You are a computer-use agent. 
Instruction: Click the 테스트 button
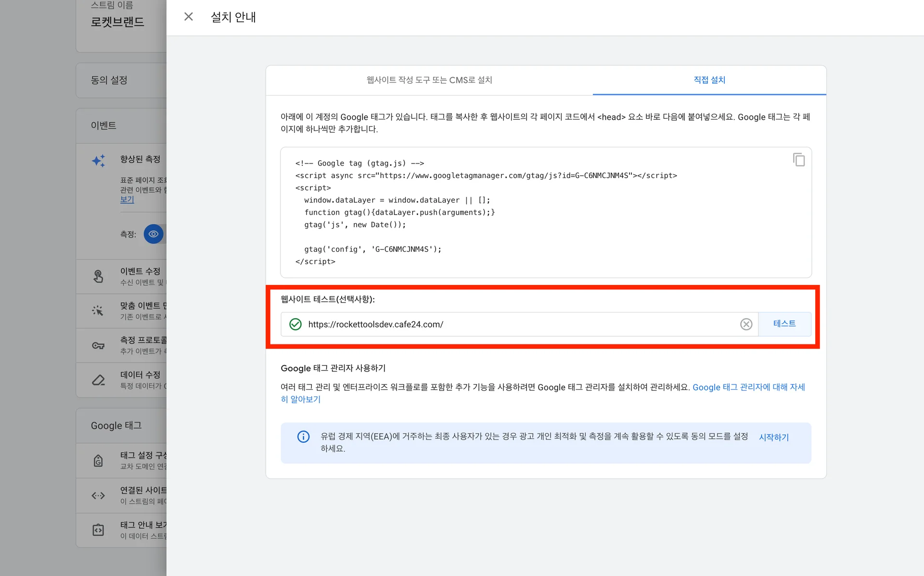pos(784,324)
